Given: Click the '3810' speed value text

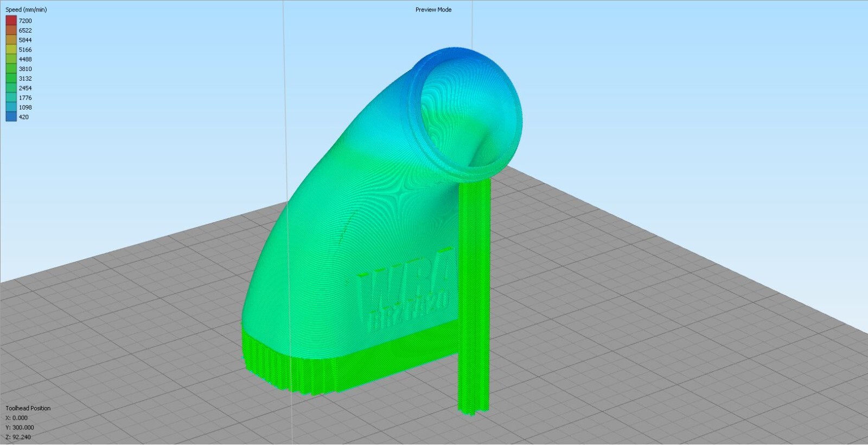Looking at the screenshot, I should (x=25, y=69).
